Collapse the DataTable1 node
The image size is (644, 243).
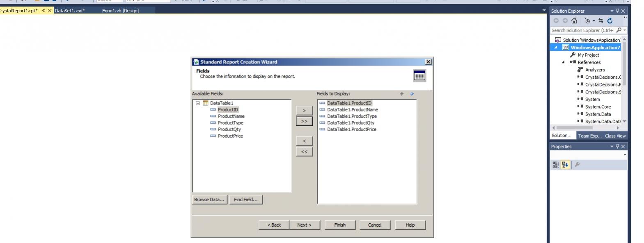click(x=198, y=103)
